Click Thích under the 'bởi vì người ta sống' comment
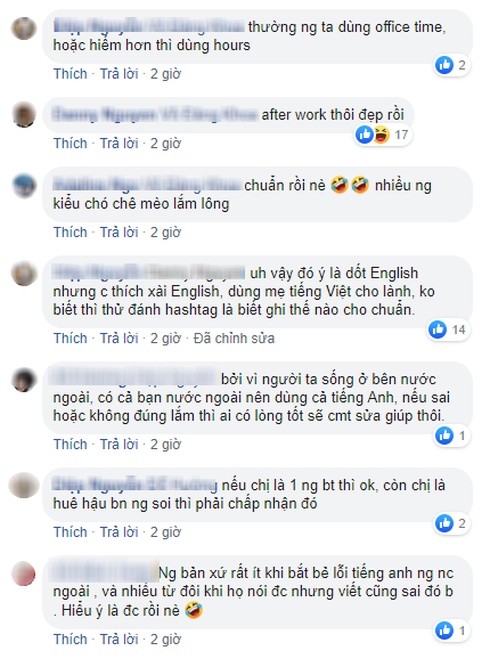The image size is (490, 659). coord(70,444)
